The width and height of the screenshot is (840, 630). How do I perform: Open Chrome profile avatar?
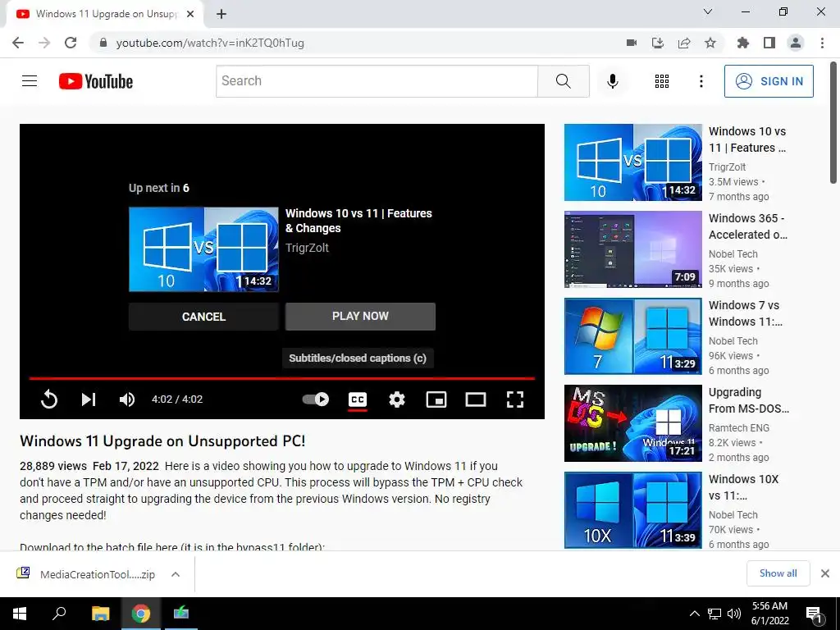coord(796,43)
